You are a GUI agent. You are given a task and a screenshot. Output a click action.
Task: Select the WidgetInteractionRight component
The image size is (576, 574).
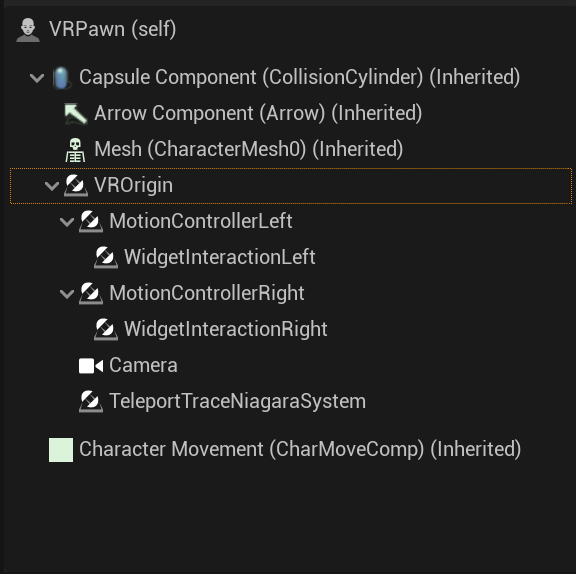pyautogui.click(x=226, y=329)
